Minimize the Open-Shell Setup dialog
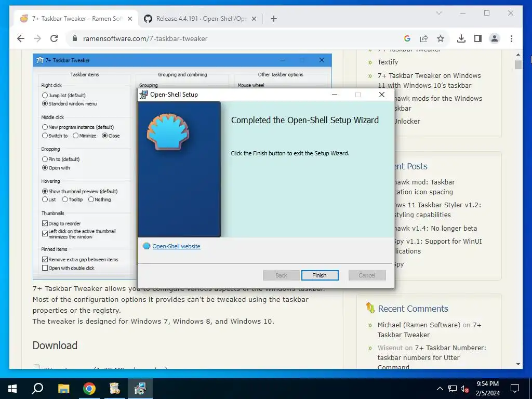532x399 pixels. tap(335, 95)
